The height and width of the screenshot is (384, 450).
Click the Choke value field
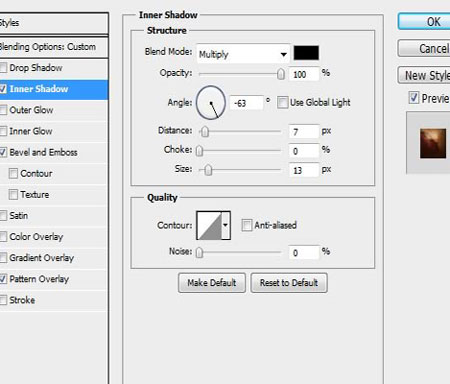pos(304,151)
